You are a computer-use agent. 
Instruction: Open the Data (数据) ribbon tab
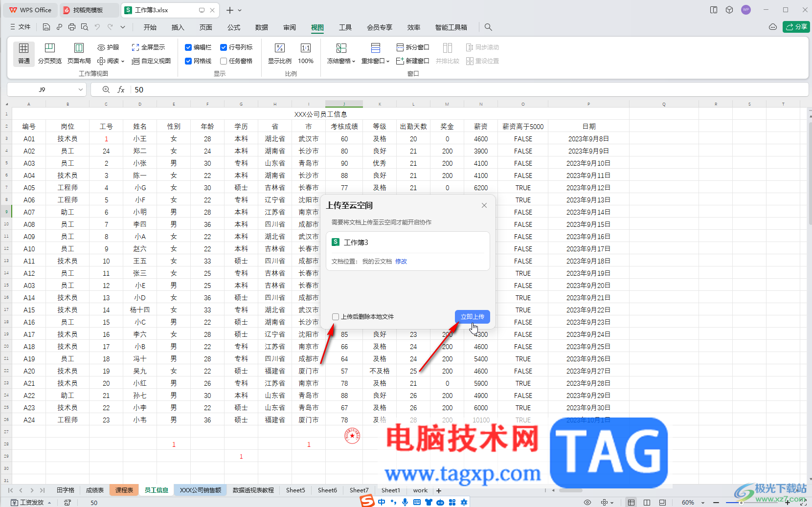[x=262, y=27]
